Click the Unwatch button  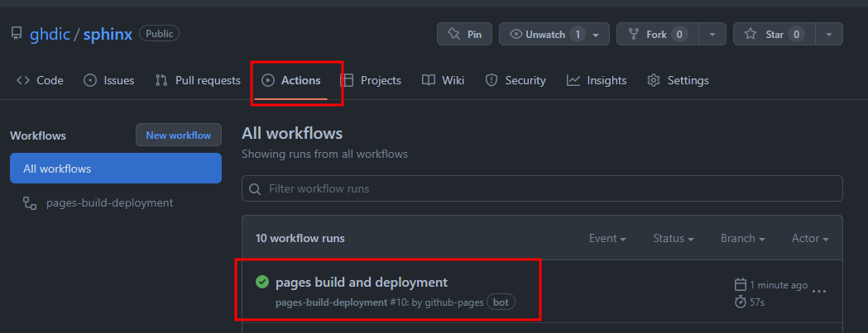click(554, 35)
